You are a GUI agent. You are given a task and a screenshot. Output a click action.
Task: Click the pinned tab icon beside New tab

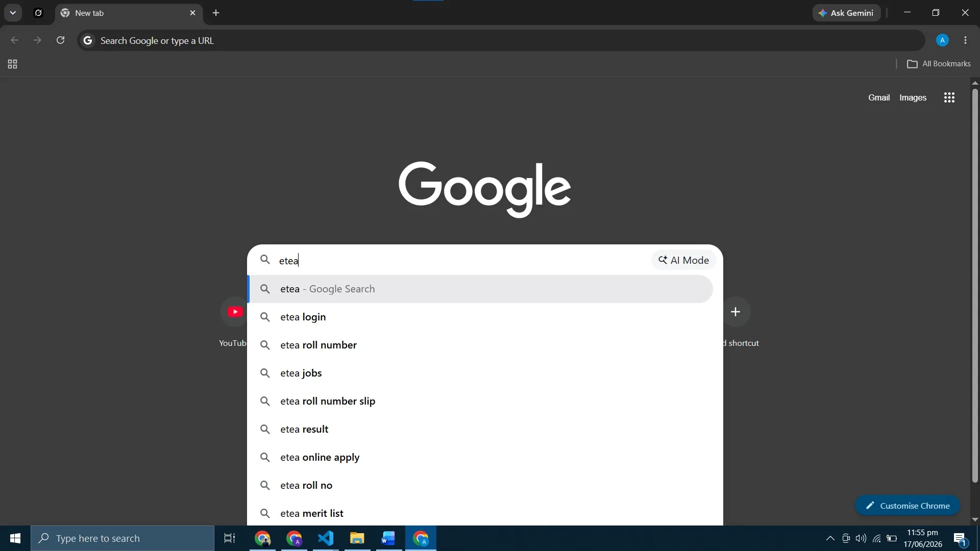click(38, 13)
